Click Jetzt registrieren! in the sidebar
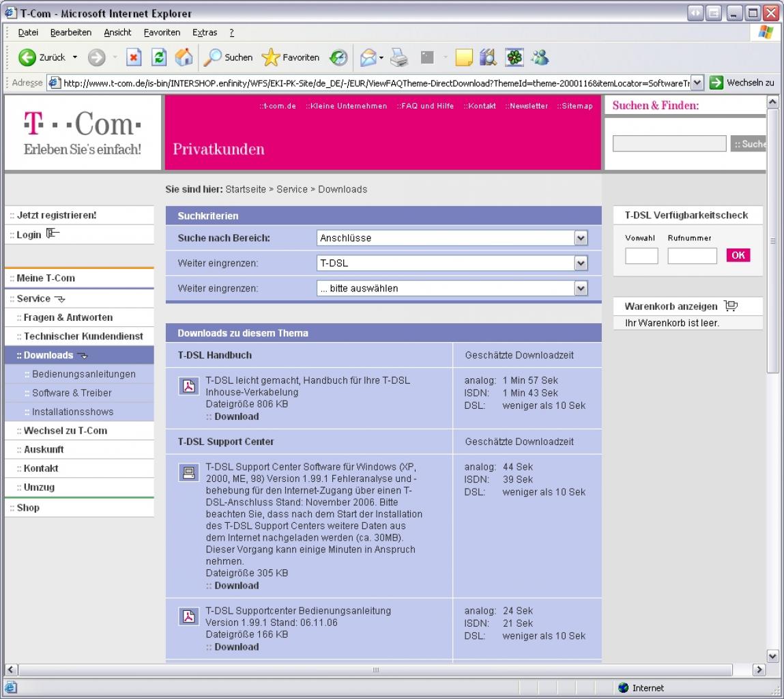Screen dimensions: 784x699 (x=57, y=215)
